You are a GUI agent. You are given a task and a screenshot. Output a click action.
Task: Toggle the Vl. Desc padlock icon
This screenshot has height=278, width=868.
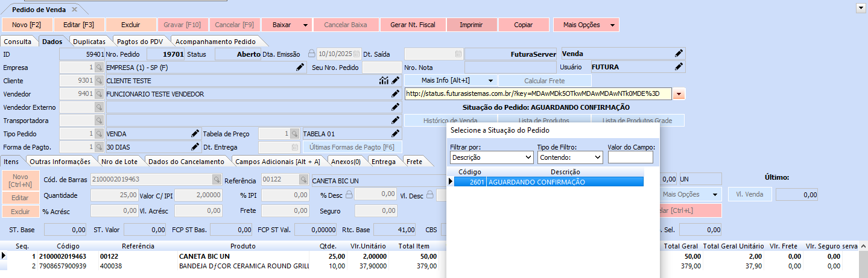pyautogui.click(x=431, y=194)
